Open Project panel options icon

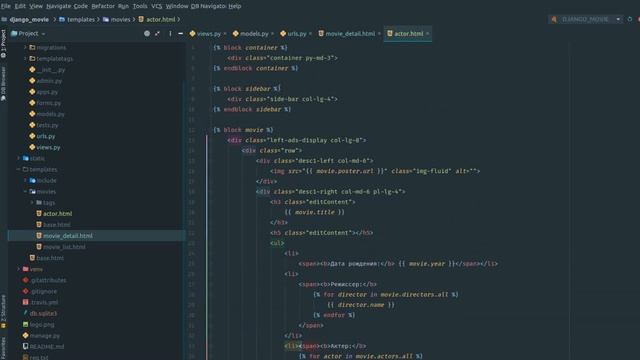point(170,33)
